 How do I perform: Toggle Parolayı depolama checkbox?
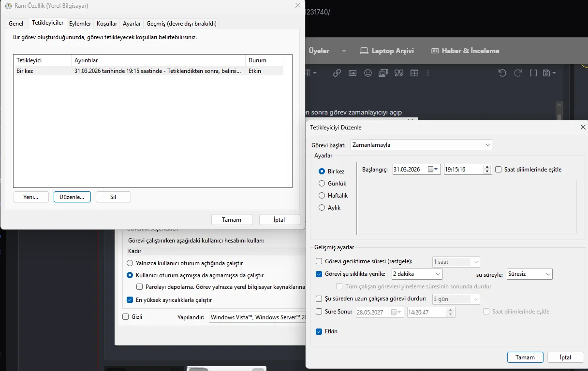point(139,287)
